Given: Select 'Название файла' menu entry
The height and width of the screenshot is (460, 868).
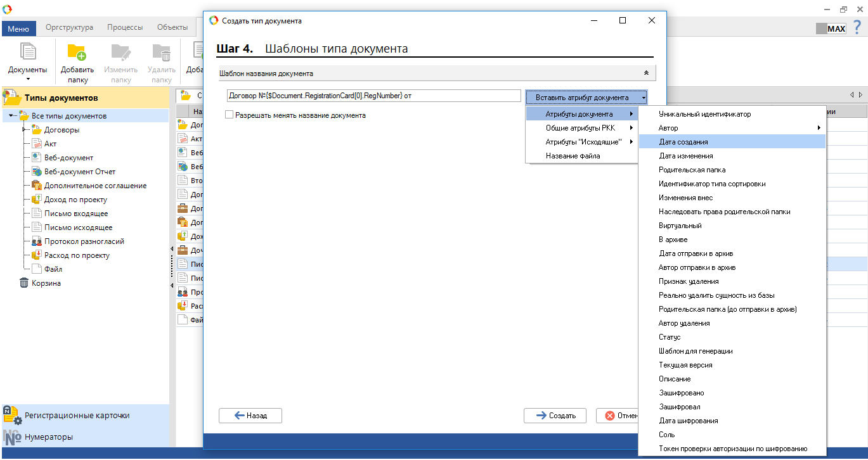Looking at the screenshot, I should tap(573, 156).
